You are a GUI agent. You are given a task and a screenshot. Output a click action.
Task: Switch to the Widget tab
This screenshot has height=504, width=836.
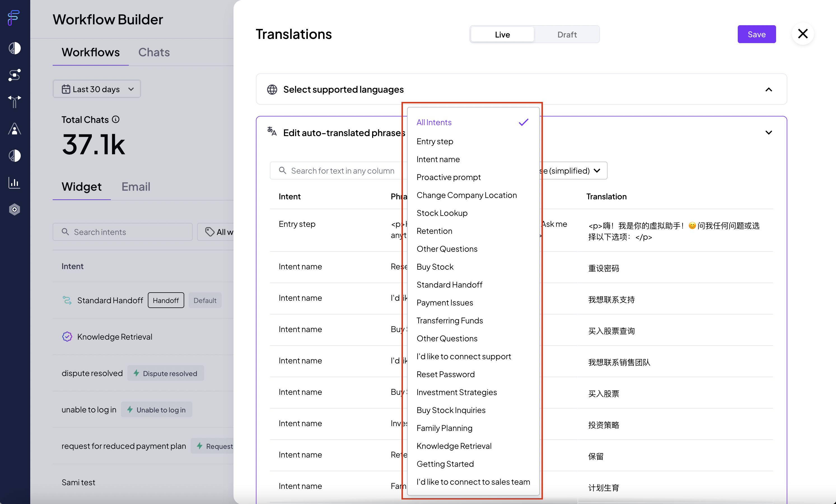81,187
